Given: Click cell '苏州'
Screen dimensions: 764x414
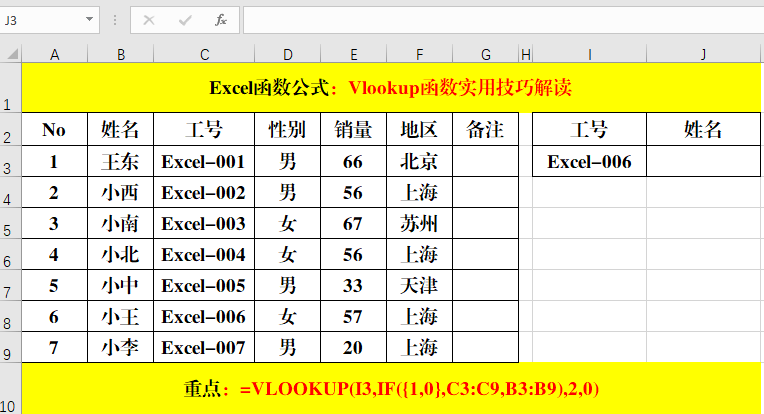Looking at the screenshot, I should pyautogui.click(x=420, y=223).
